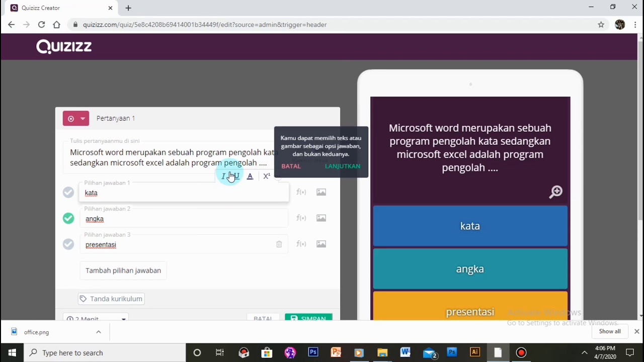Show hidden system tray icons

[584, 353]
